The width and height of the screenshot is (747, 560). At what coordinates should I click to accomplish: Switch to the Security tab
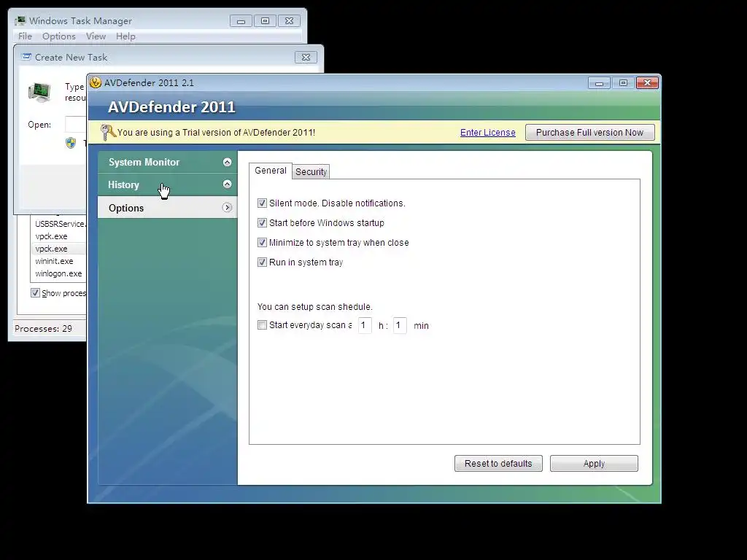pos(311,172)
